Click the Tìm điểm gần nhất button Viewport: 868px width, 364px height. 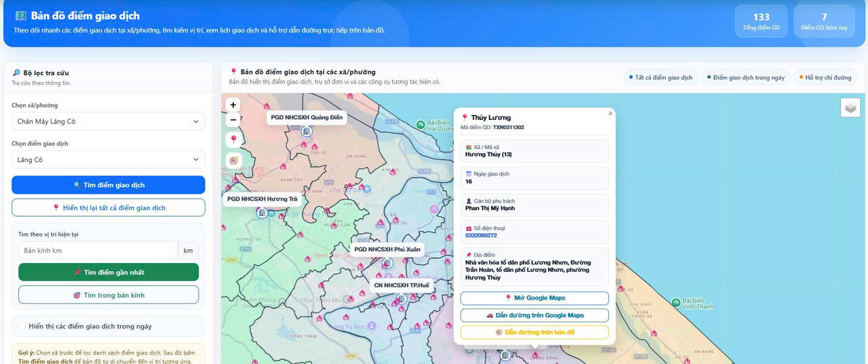coord(108,272)
